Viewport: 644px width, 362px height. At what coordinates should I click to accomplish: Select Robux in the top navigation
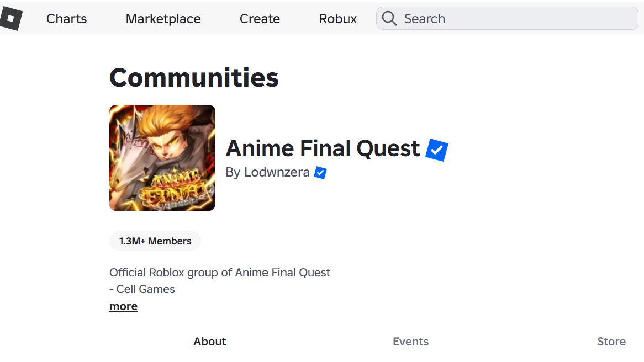point(338,19)
